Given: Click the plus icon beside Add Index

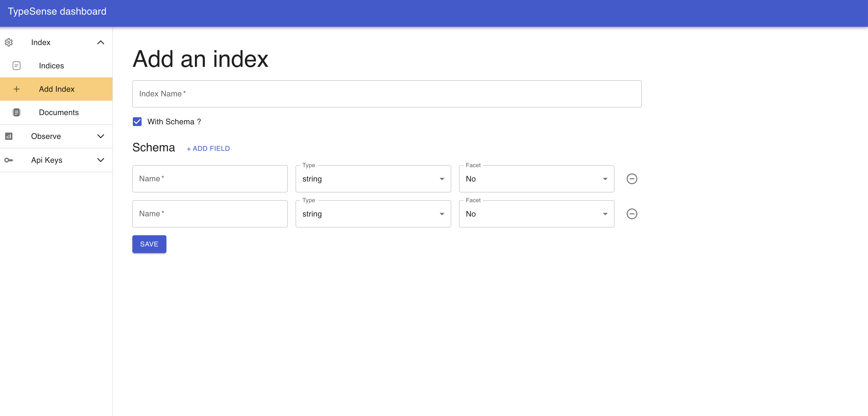Looking at the screenshot, I should [x=17, y=89].
